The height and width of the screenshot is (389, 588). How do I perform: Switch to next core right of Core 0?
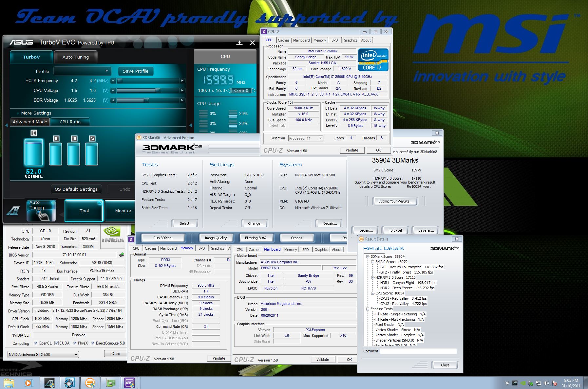tap(254, 91)
